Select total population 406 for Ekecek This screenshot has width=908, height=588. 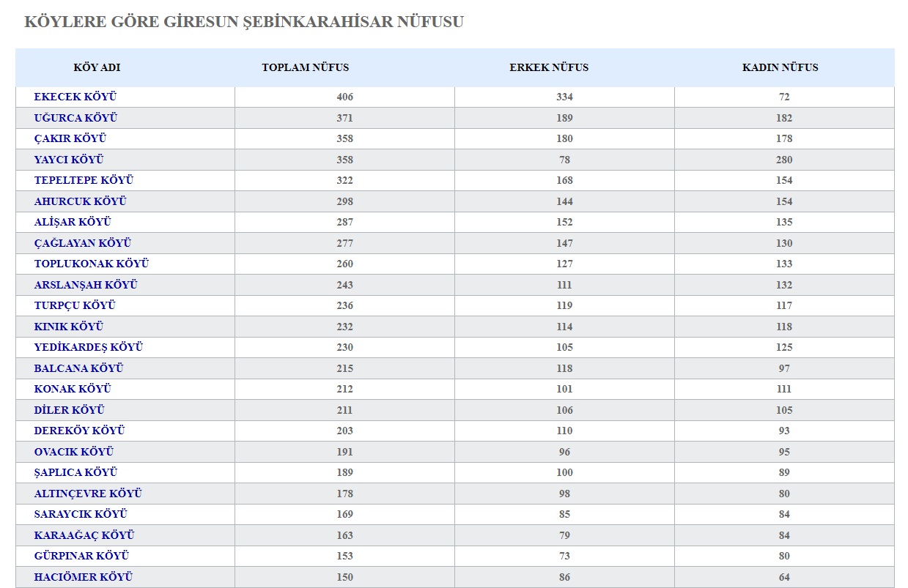click(345, 97)
